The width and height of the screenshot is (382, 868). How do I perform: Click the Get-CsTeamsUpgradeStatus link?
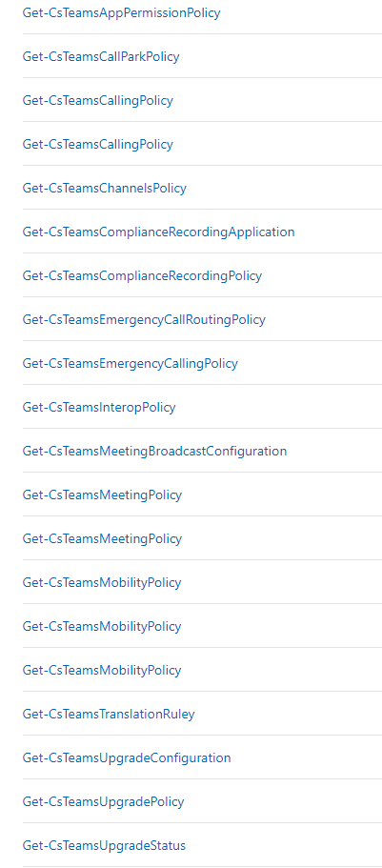point(104,845)
